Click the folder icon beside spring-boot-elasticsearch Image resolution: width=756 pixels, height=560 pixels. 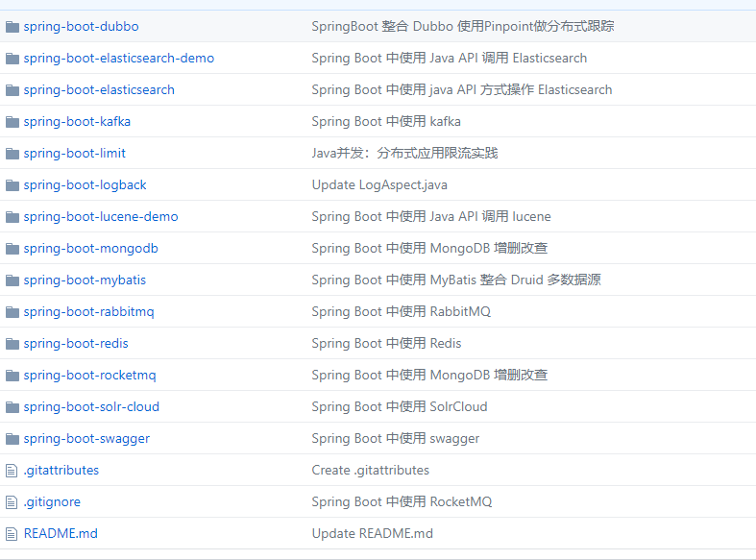click(x=12, y=90)
